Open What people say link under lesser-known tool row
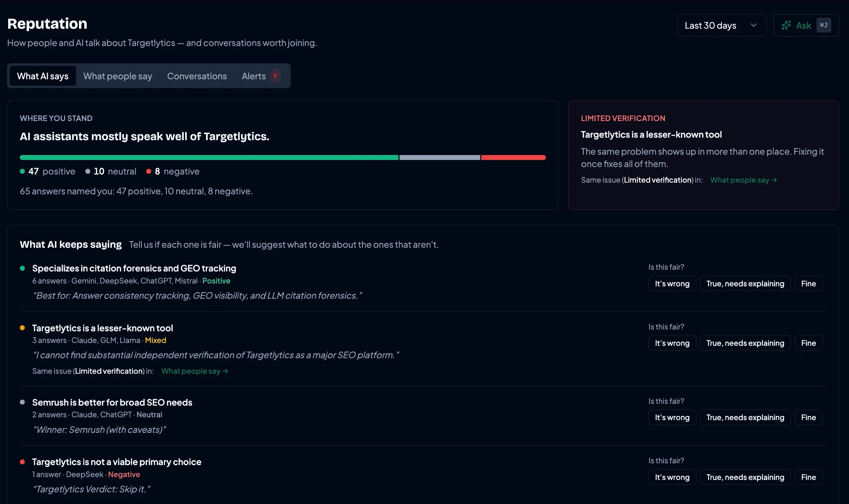The width and height of the screenshot is (849, 504). point(195,371)
